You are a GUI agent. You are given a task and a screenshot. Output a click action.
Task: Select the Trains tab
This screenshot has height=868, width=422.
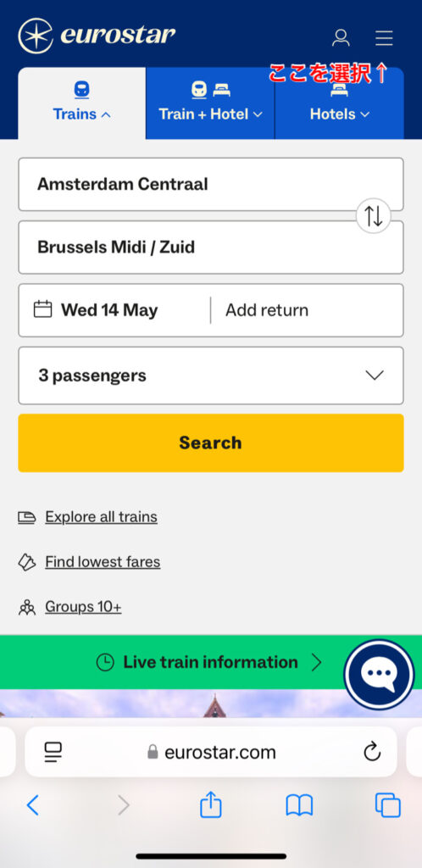(82, 103)
